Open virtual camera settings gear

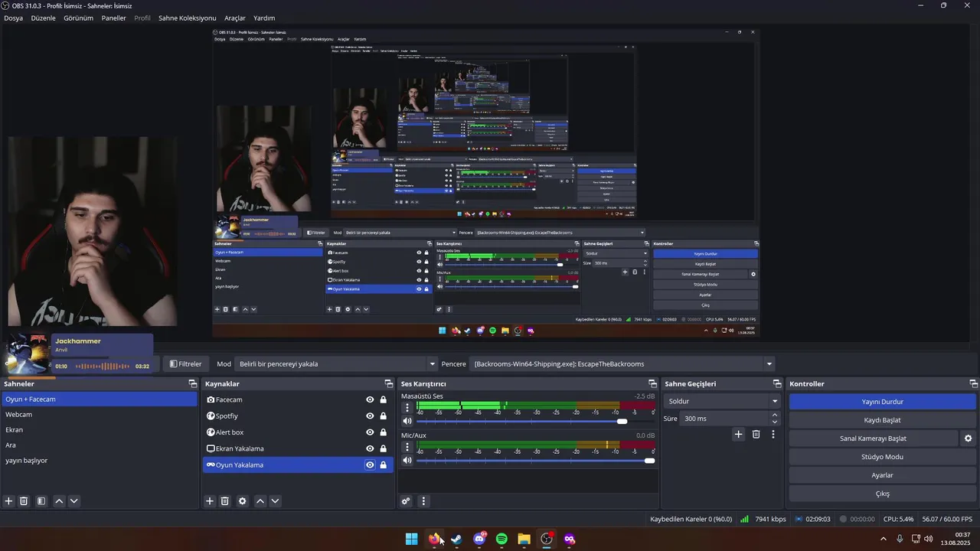coord(968,439)
